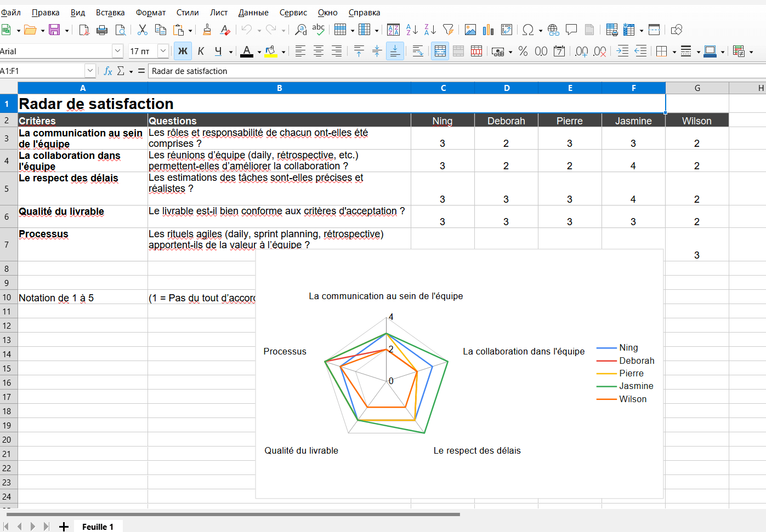
Task: Click the Save document icon
Action: click(x=54, y=30)
